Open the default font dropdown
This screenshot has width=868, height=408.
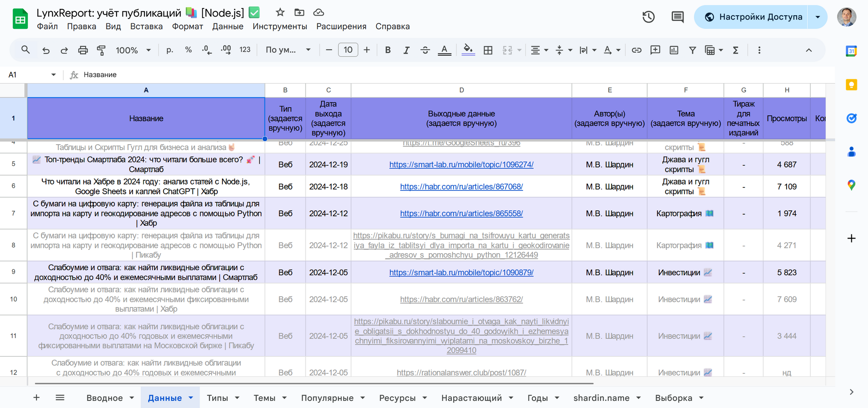coord(288,50)
